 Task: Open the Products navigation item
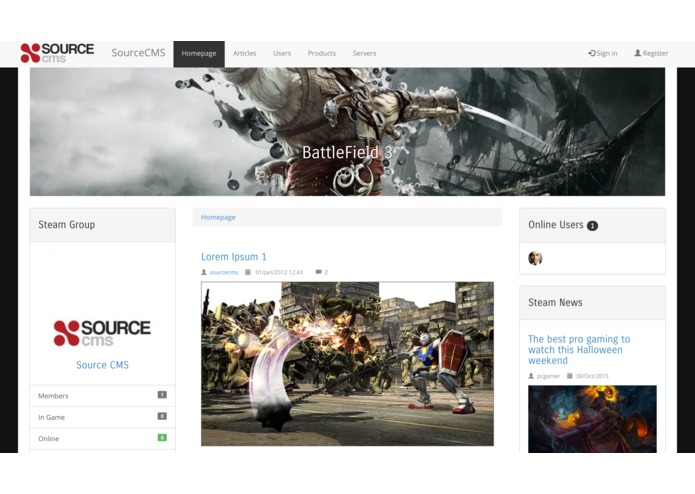(322, 53)
